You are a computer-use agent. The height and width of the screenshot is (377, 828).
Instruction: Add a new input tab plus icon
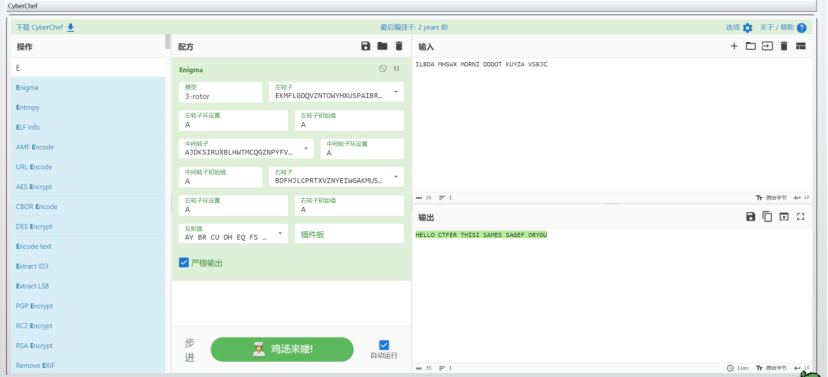click(x=734, y=46)
